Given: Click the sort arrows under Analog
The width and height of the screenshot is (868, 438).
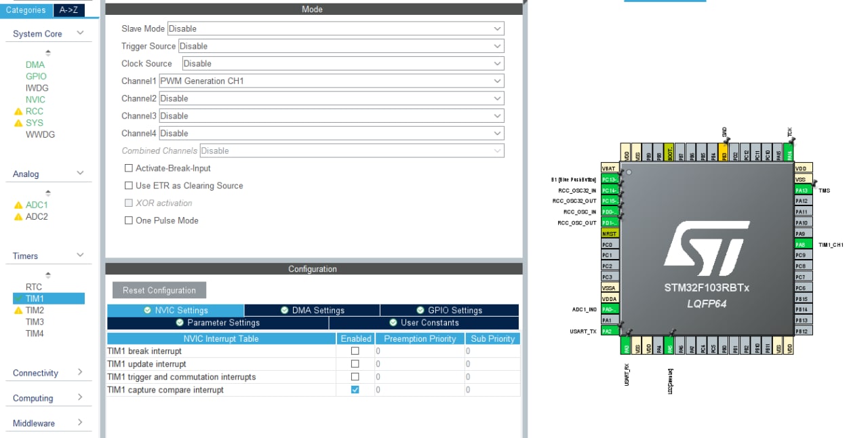Looking at the screenshot, I should [x=47, y=193].
